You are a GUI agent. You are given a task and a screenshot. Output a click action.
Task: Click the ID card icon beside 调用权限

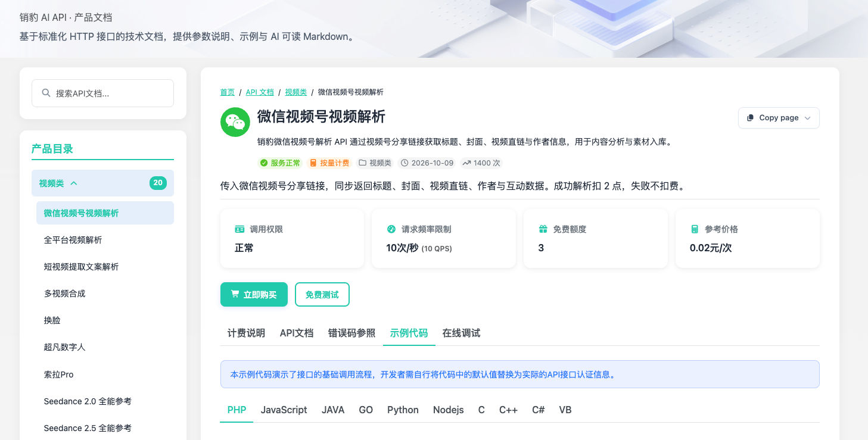pyautogui.click(x=239, y=229)
